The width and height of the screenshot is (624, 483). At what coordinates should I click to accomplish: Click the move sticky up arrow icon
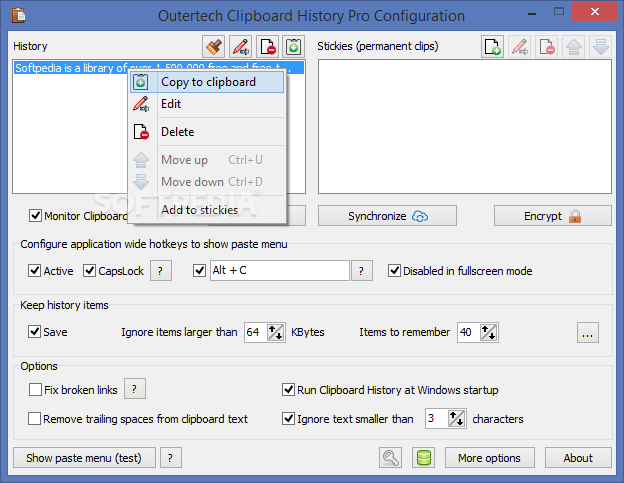[573, 47]
